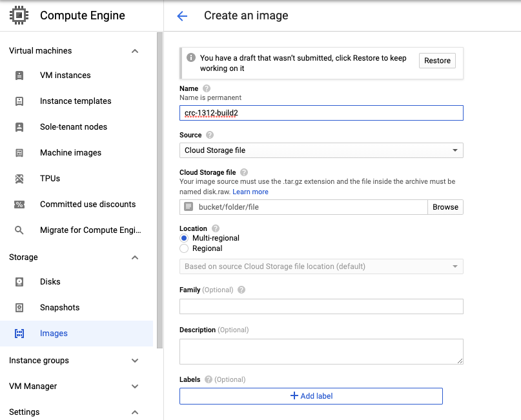The height and width of the screenshot is (420, 521).
Task: Click the back arrow icon
Action: click(x=182, y=16)
